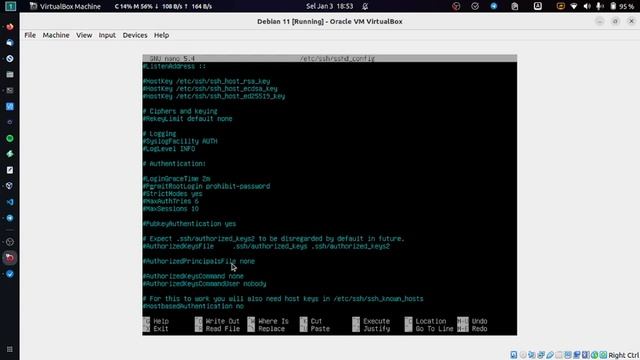Click the CPU and memory system monitor indicator

point(163,6)
